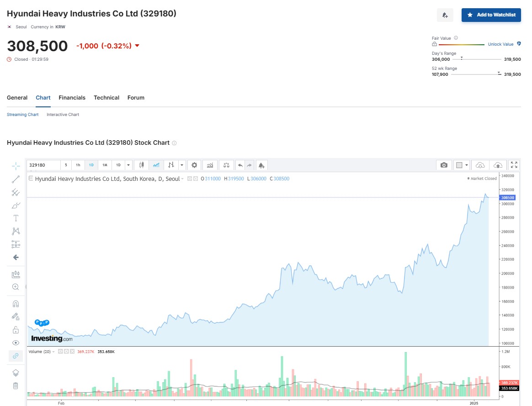Open the General tab
The width and height of the screenshot is (532, 406).
(17, 98)
